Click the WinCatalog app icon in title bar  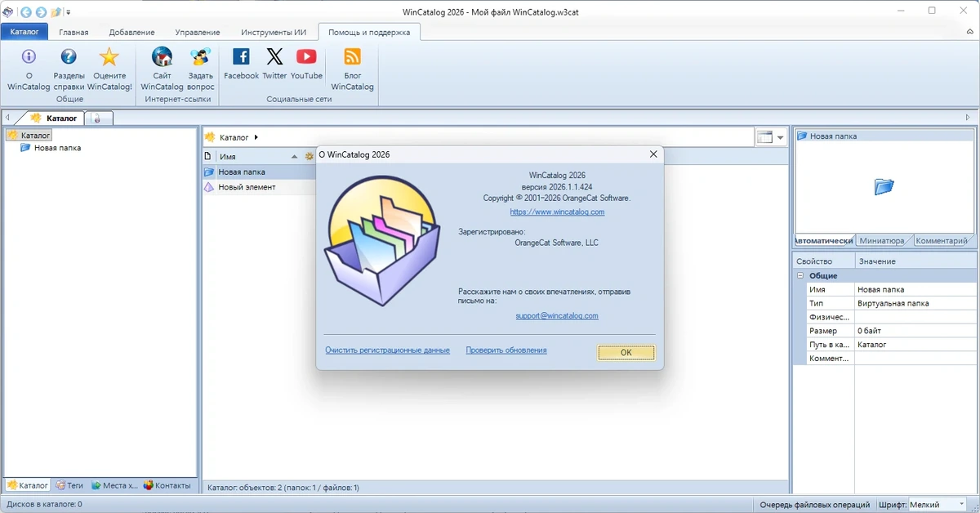click(8, 12)
